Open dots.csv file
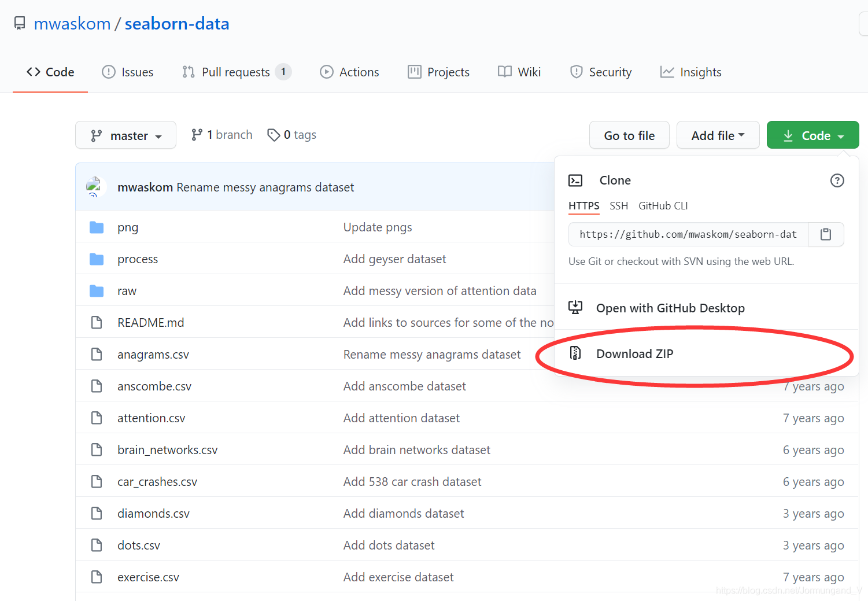 (139, 545)
